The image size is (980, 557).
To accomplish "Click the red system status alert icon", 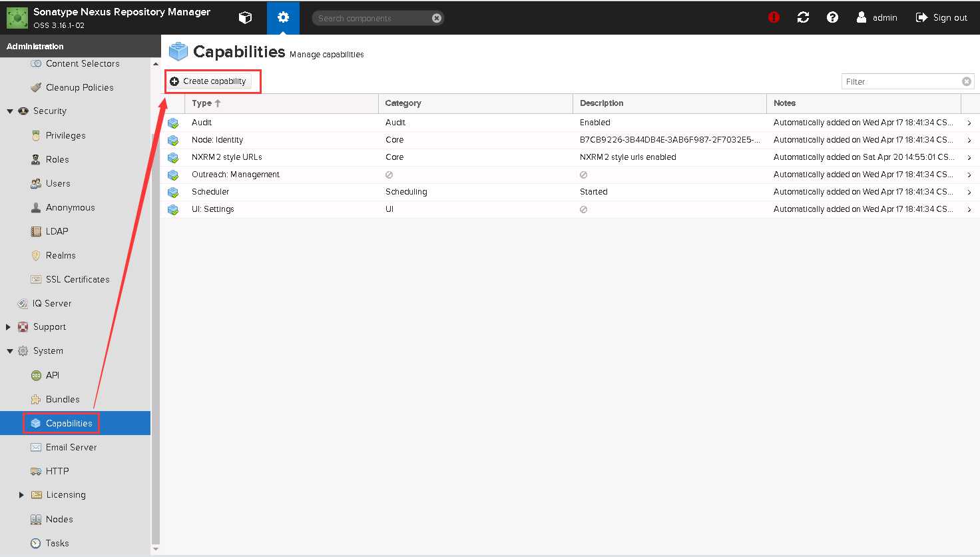I will (x=774, y=17).
